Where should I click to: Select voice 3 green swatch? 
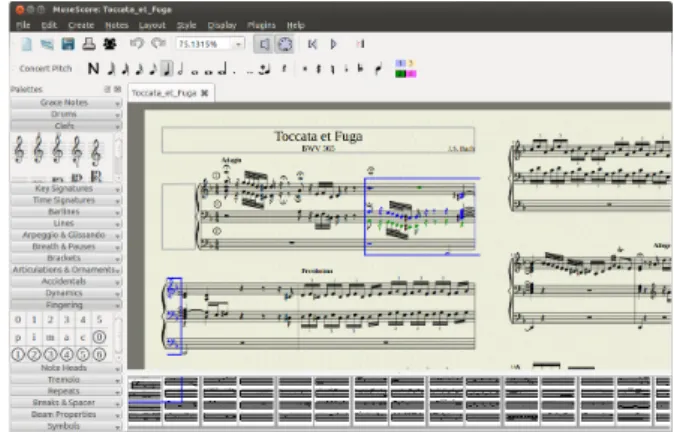pyautogui.click(x=400, y=74)
